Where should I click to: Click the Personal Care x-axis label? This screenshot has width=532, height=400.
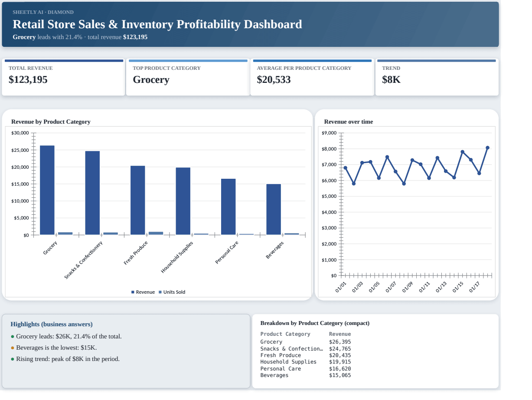[227, 252]
